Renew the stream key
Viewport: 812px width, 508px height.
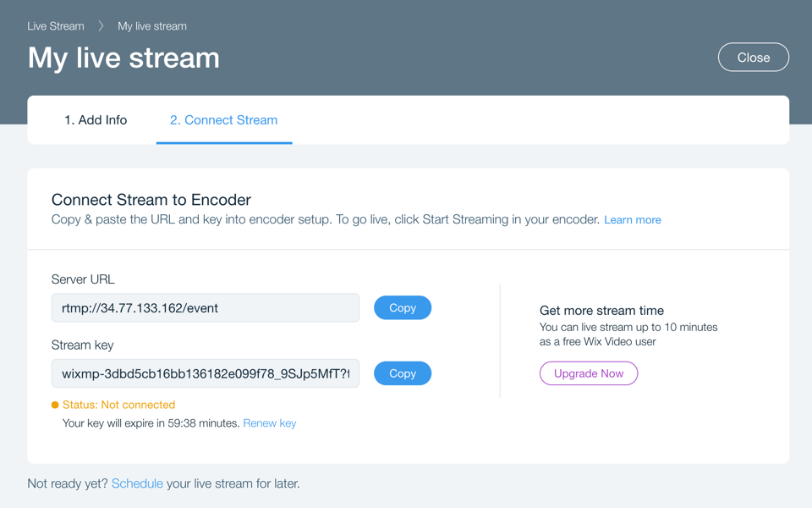269,423
